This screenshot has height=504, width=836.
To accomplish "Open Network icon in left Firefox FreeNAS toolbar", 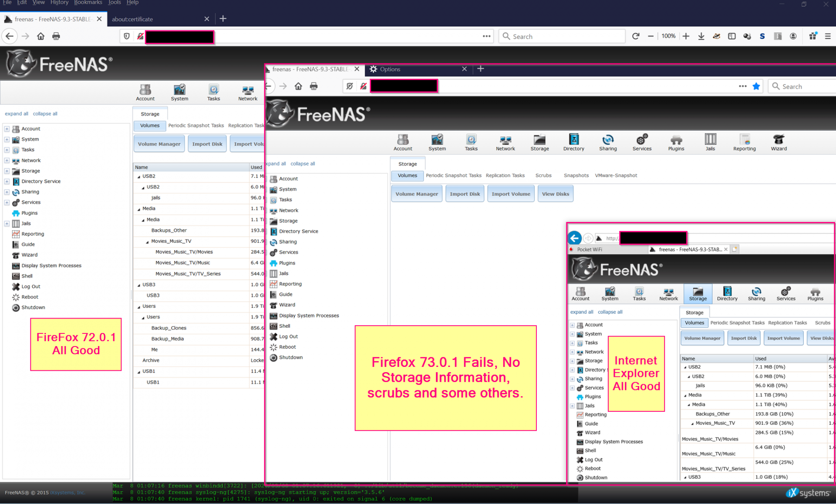I will (248, 92).
